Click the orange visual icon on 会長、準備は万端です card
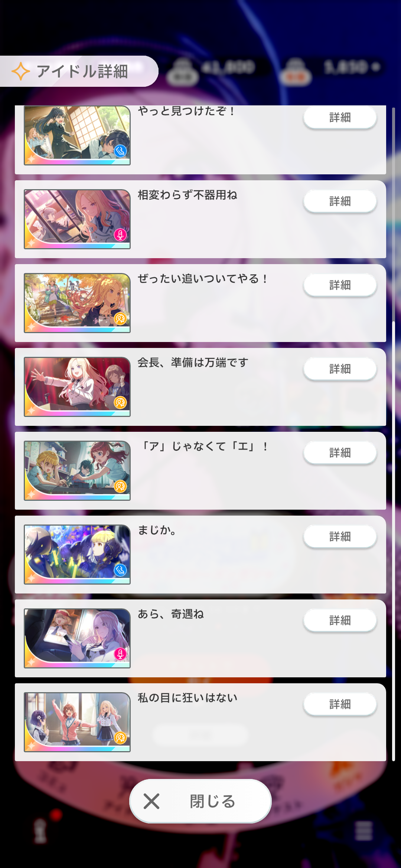Screen dimensions: 401x868 120,402
